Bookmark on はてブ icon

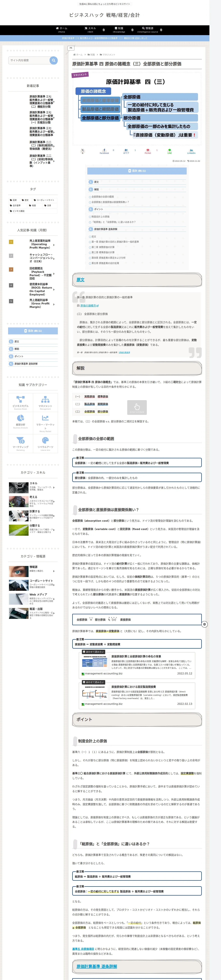point(126,151)
